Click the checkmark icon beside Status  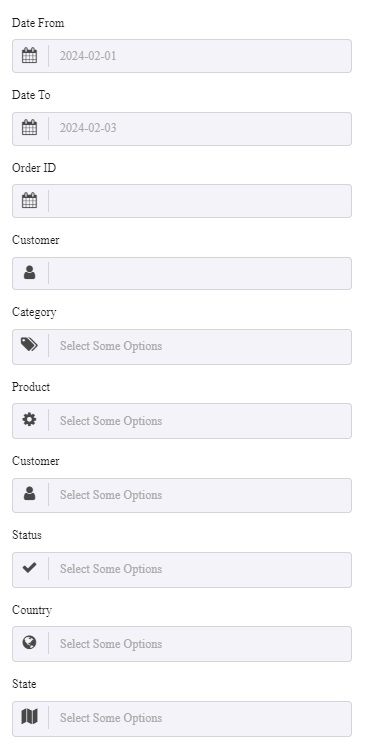pyautogui.click(x=29, y=568)
